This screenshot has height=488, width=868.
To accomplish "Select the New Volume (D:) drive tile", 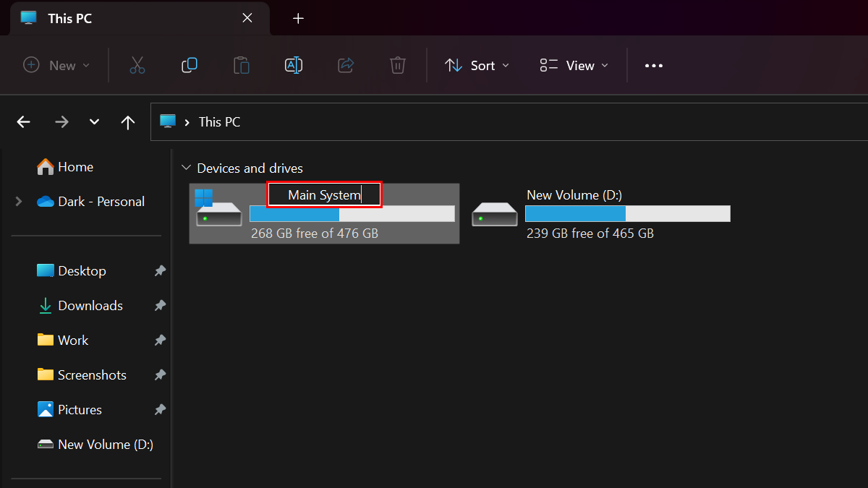I will pyautogui.click(x=600, y=213).
